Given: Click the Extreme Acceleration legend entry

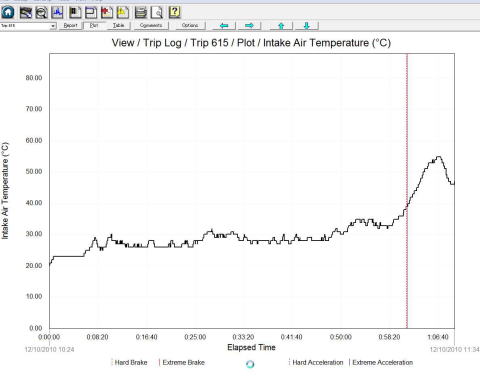Looking at the screenshot, I should point(381,362).
